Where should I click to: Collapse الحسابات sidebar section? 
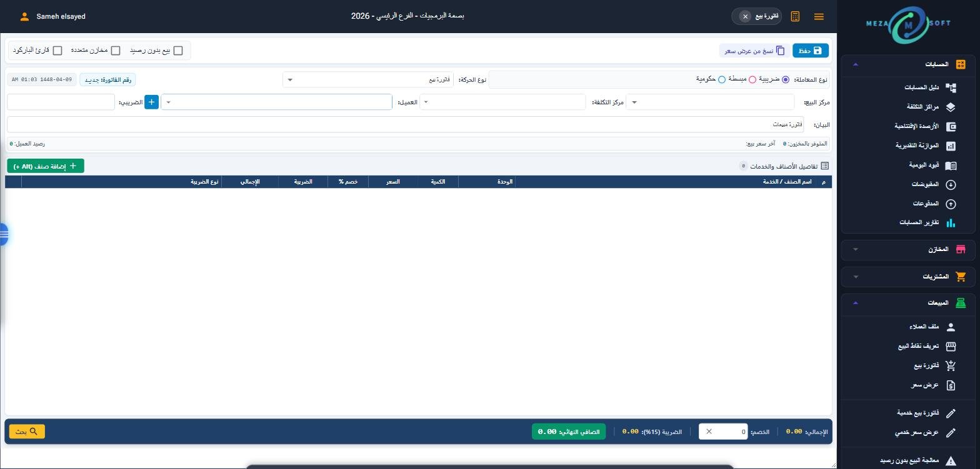(856, 64)
